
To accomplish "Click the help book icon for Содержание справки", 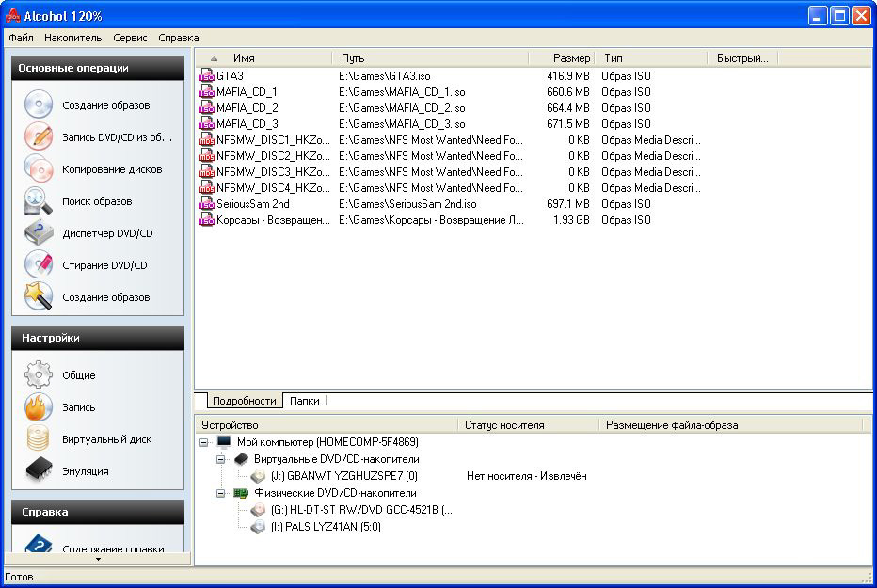I will coord(38,545).
